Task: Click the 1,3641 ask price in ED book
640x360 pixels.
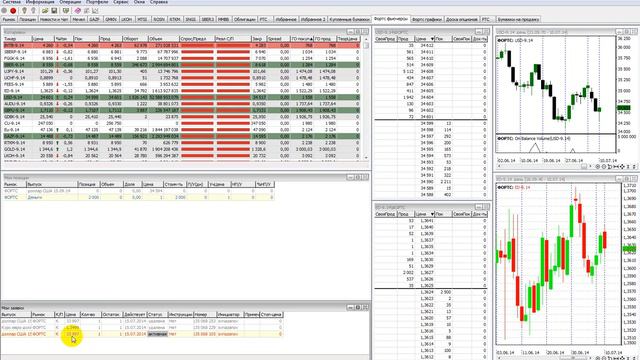Action: (x=427, y=221)
